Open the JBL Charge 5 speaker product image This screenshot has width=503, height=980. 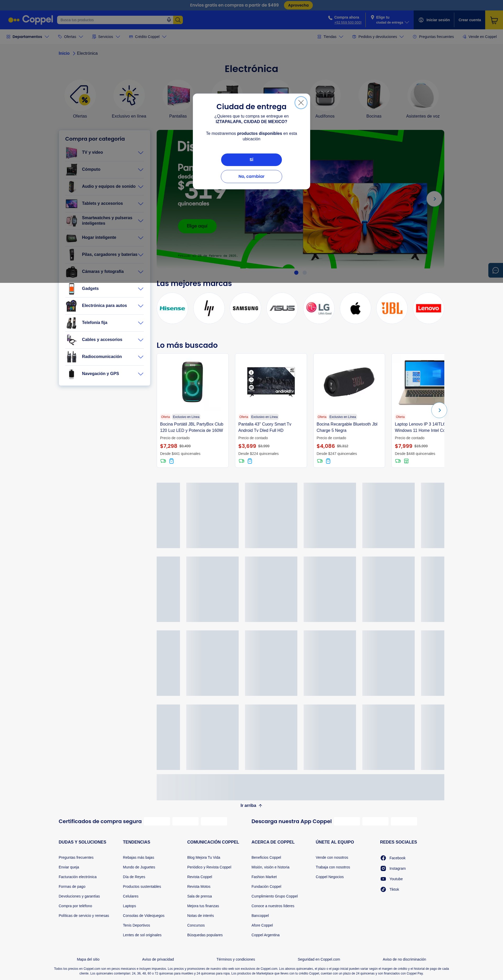[349, 382]
